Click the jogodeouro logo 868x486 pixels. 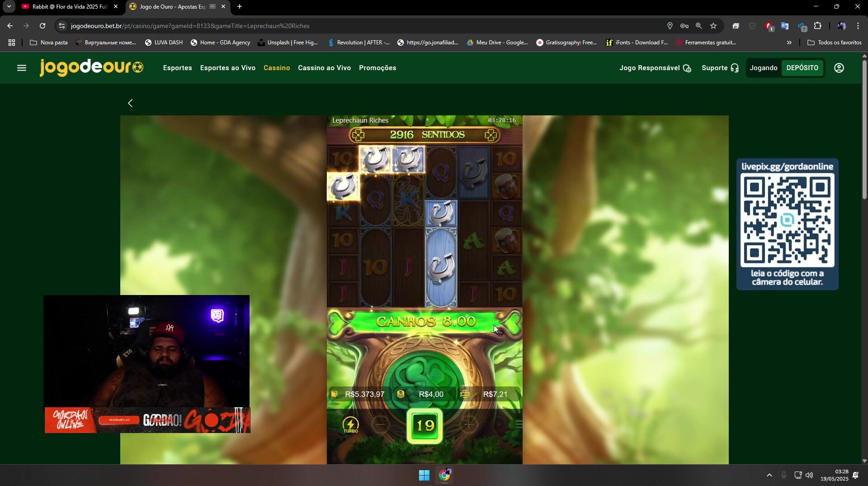pyautogui.click(x=92, y=67)
